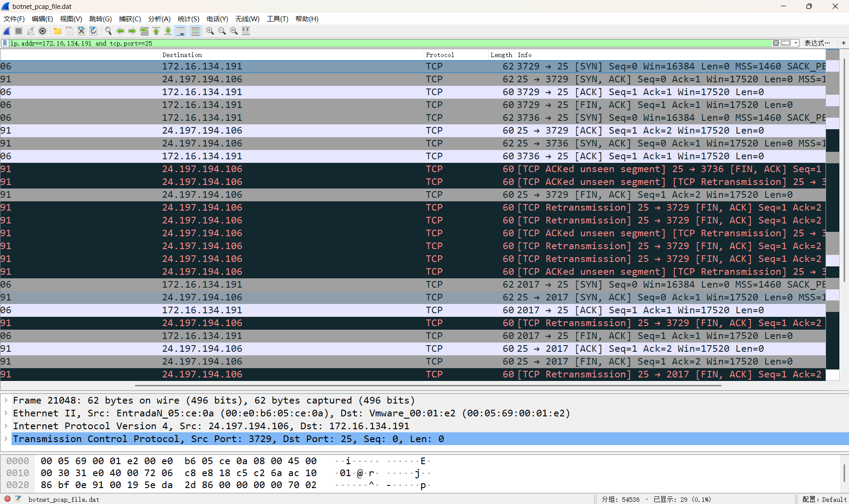
Task: Select the packet with 2017 → 25 [SYN]
Action: [413, 285]
